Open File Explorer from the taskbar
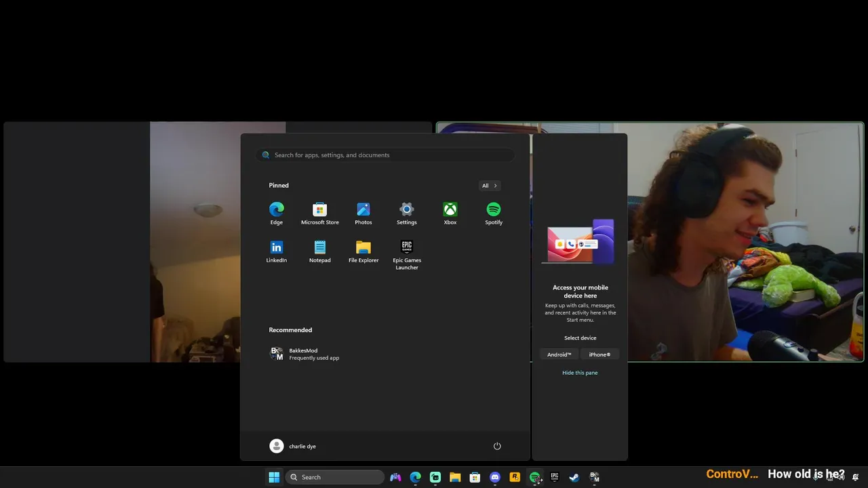Image resolution: width=868 pixels, height=488 pixels. (455, 477)
